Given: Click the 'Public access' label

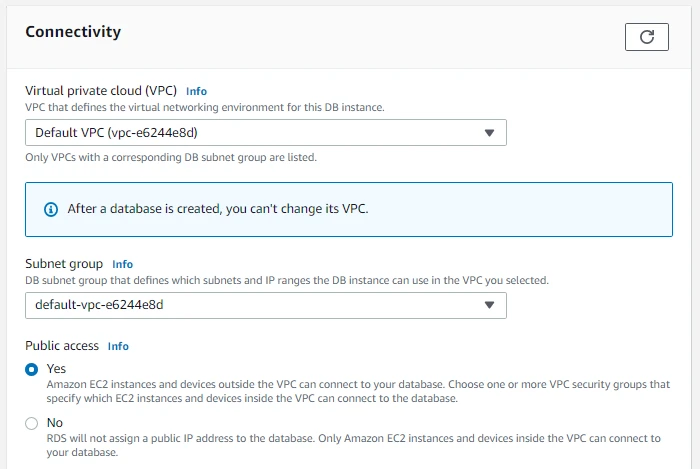Looking at the screenshot, I should (x=62, y=346).
